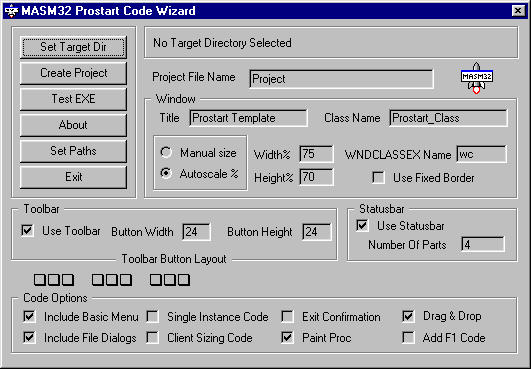
Task: Click the Button Height input field
Action: [317, 232]
